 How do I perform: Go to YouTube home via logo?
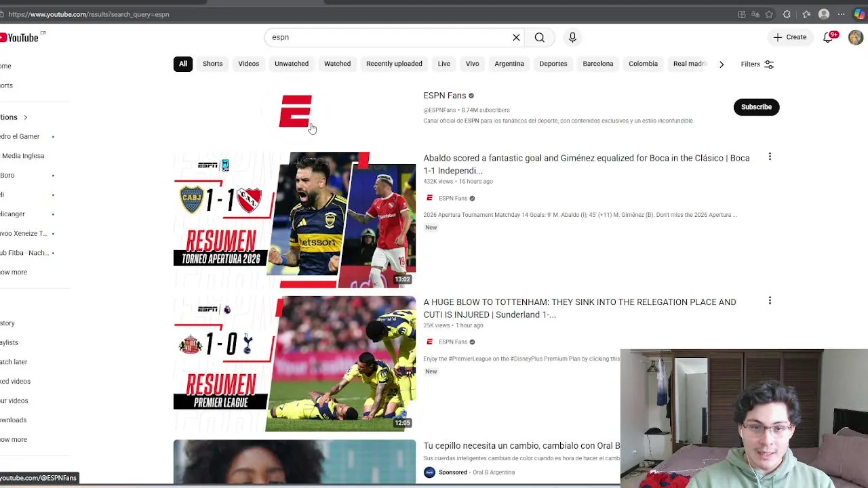point(20,38)
